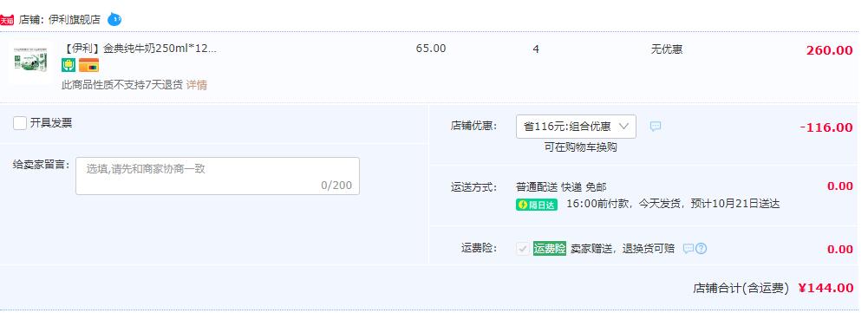This screenshot has height=313, width=868.
Task: Open the 伊利旗舰店 store link
Action: 75,20
